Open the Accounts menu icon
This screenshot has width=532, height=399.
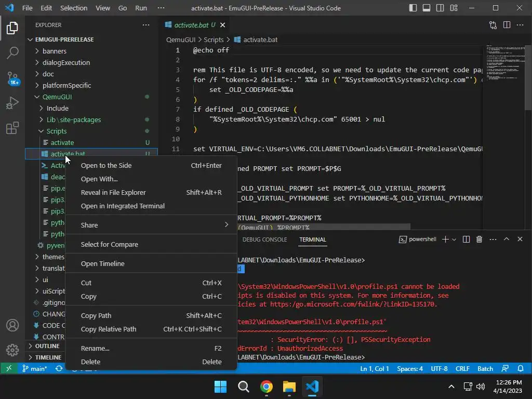coord(12,325)
